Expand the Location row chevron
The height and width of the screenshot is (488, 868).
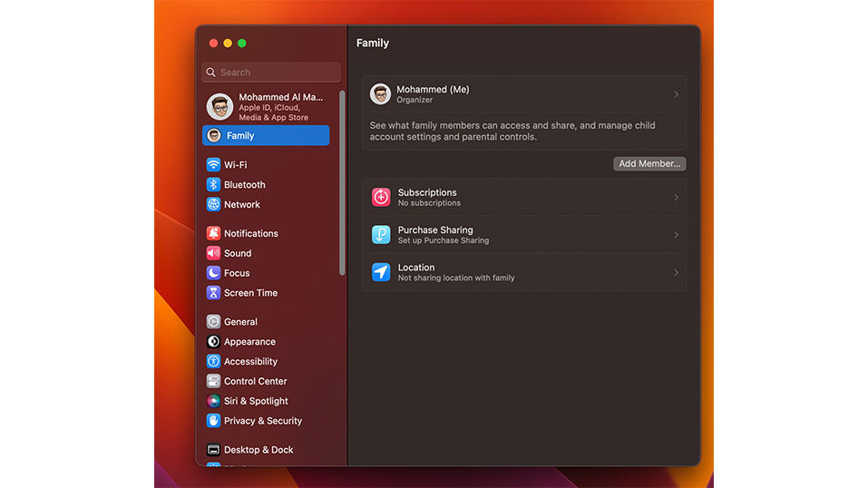point(676,272)
